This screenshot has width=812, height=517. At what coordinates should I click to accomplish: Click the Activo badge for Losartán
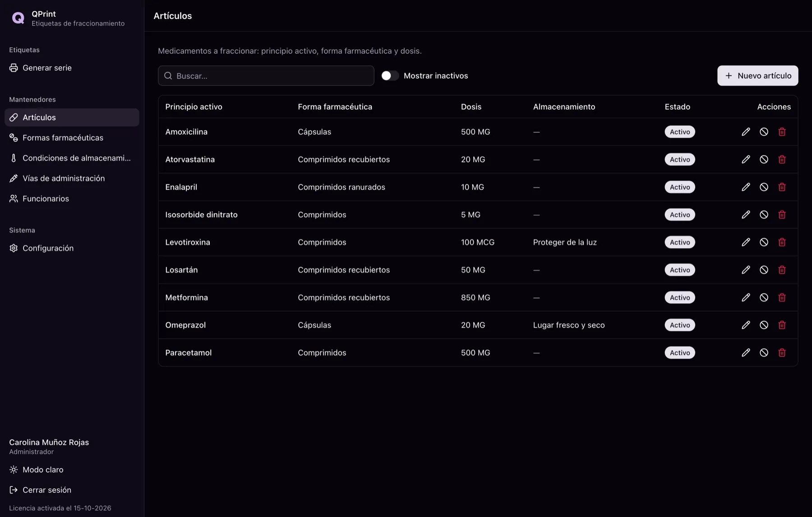[x=679, y=270]
